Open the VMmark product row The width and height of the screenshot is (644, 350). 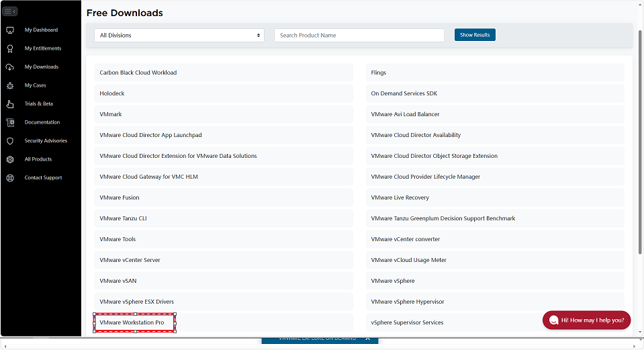[x=224, y=114]
